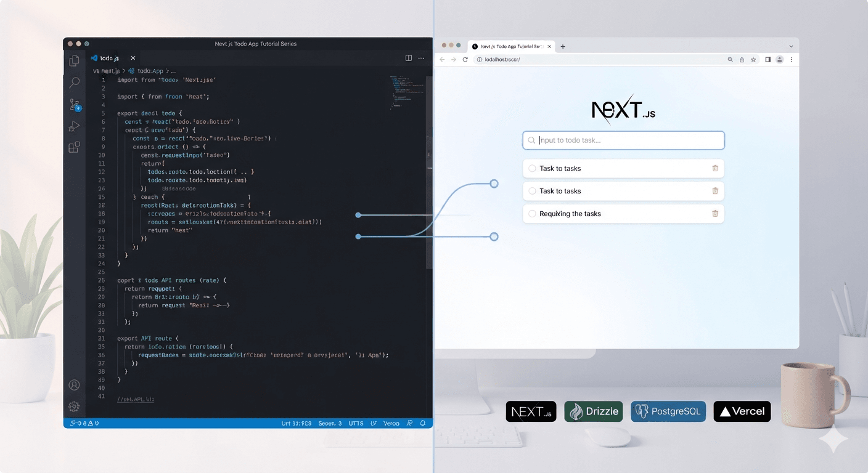The image size is (868, 473).
Task: Check the 'Requiixing the tasks' circle
Action: point(532,214)
